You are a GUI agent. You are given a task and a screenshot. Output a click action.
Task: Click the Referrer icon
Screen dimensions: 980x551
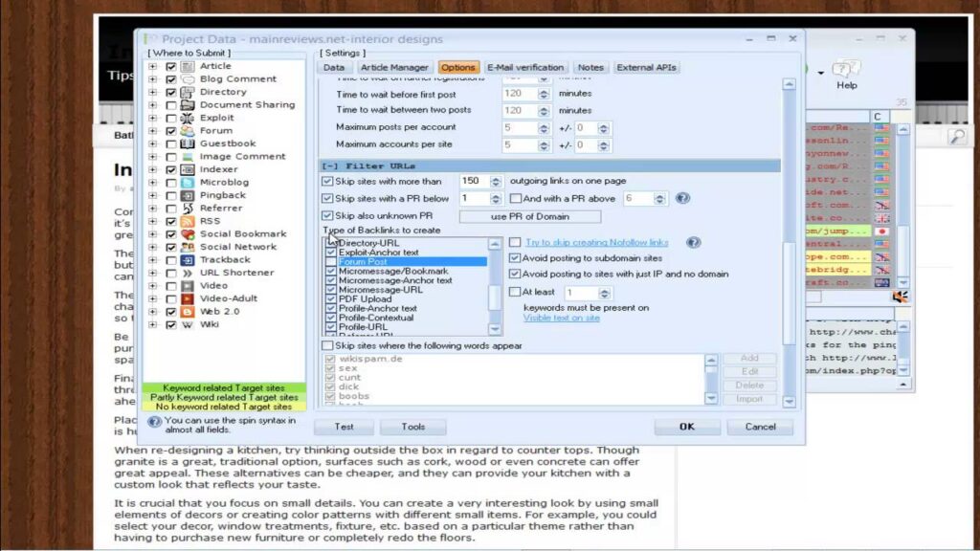187,208
